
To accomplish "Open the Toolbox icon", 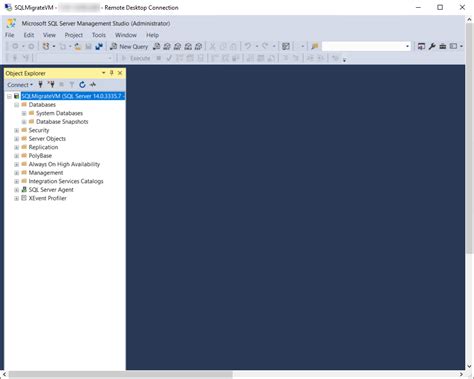I will point(443,46).
